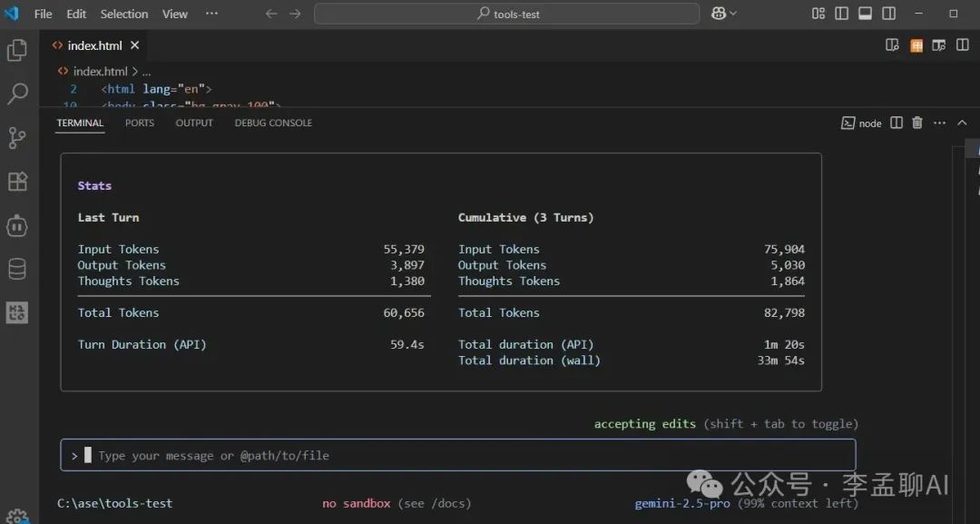
Task: Open the Manage gear at activity bar bottom
Action: pyautogui.click(x=17, y=517)
